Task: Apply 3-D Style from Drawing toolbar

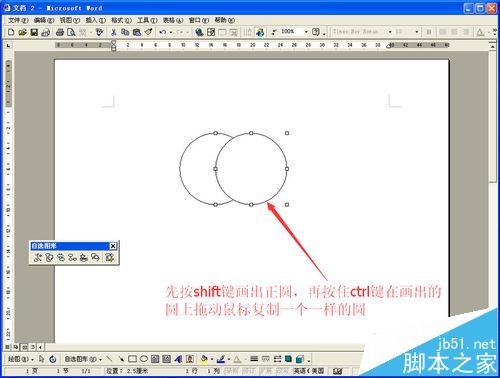Action: pos(300,359)
